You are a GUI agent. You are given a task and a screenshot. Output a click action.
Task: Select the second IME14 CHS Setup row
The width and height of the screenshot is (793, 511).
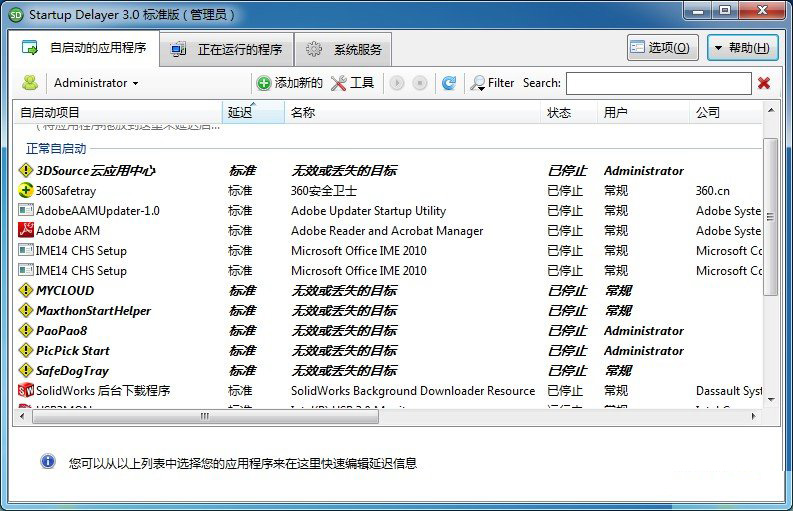[x=388, y=271]
